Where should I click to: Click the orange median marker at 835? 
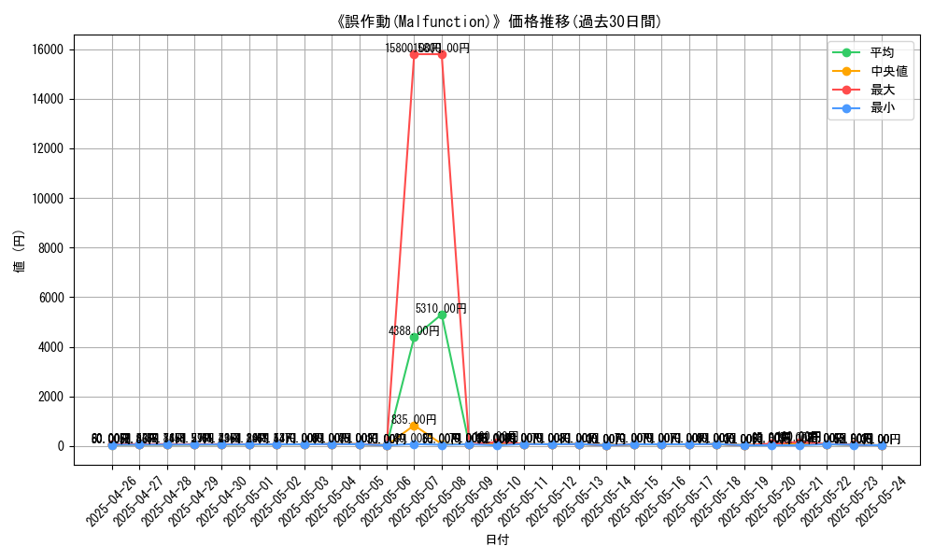pyautogui.click(x=414, y=427)
